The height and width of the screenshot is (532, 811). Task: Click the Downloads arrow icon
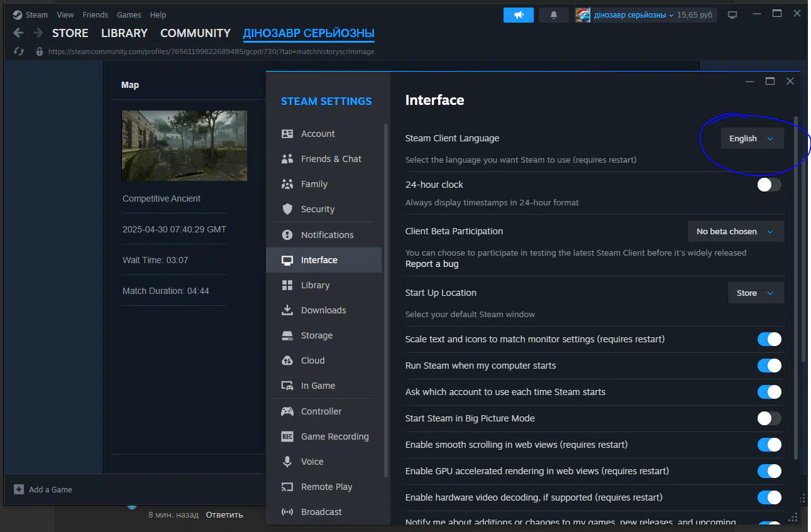point(287,310)
